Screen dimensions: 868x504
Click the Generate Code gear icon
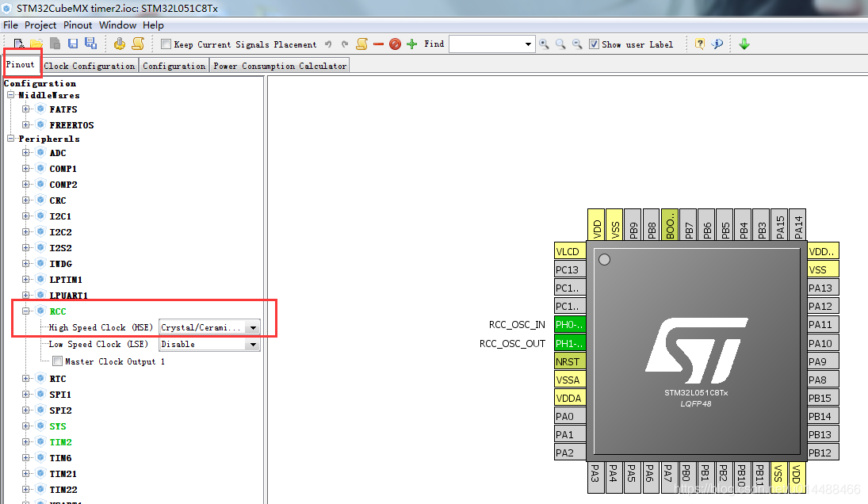(119, 44)
